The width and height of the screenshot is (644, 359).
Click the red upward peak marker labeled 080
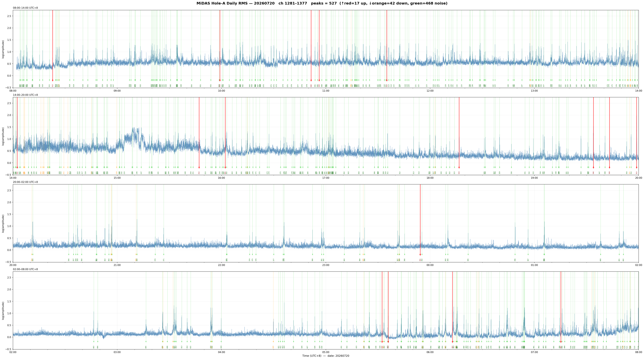[311, 80]
